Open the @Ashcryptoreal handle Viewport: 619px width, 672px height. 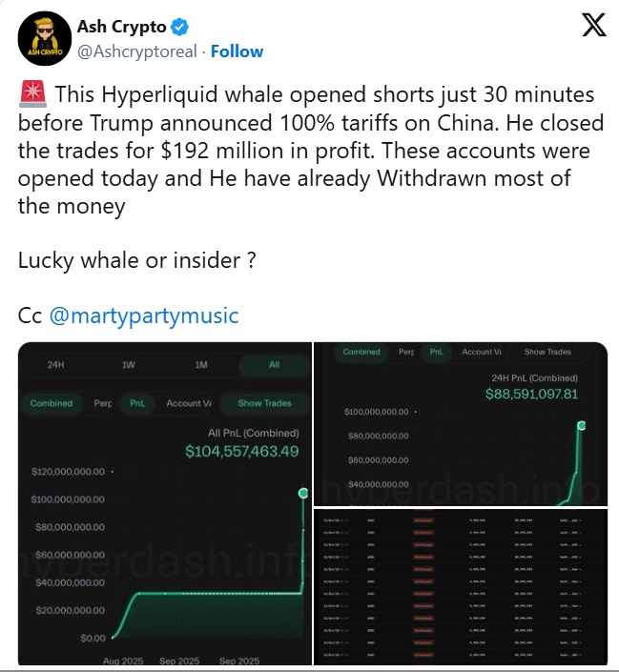click(138, 51)
